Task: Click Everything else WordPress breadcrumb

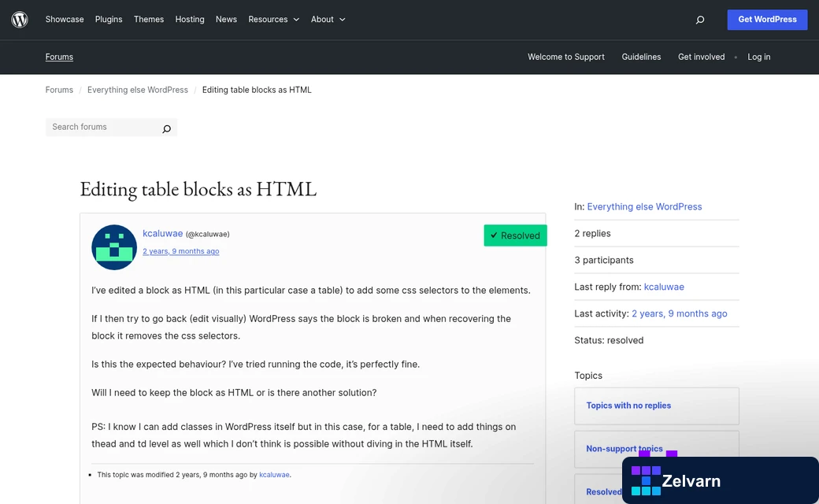Action: click(x=137, y=90)
